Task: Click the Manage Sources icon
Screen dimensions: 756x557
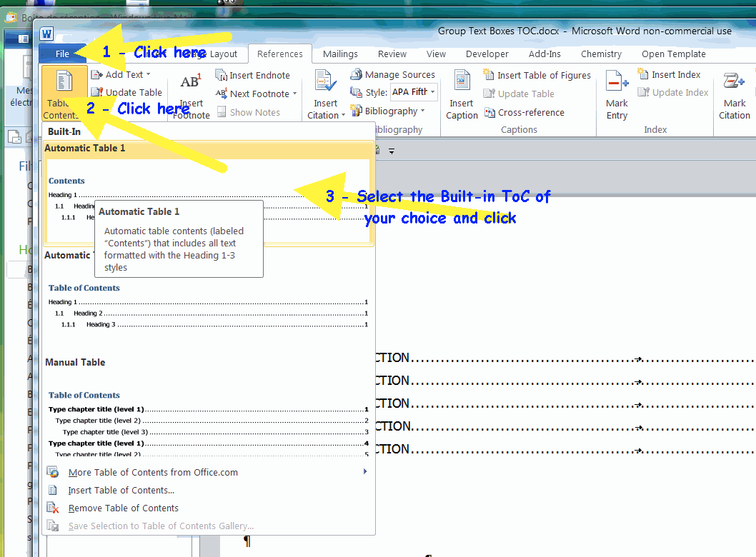Action: [357, 74]
